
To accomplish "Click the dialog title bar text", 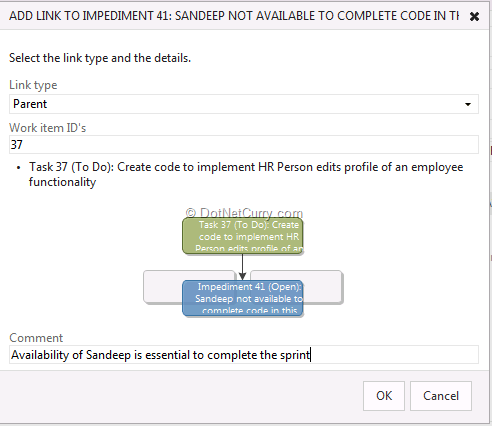I will pos(234,16).
